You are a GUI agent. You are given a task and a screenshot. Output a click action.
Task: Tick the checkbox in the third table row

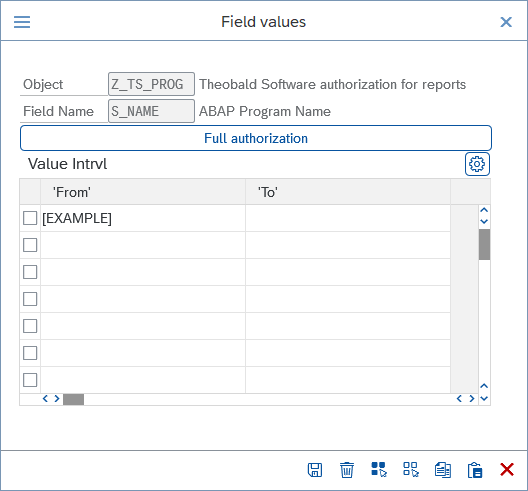pyautogui.click(x=30, y=272)
